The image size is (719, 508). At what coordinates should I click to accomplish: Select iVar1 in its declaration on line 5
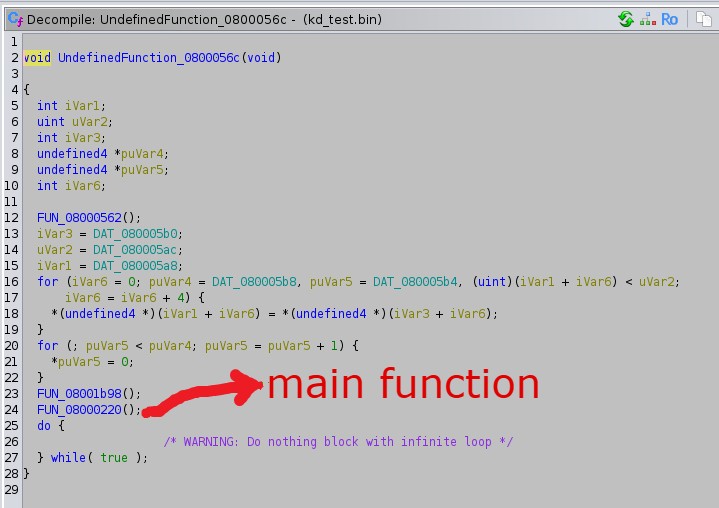click(x=82, y=106)
